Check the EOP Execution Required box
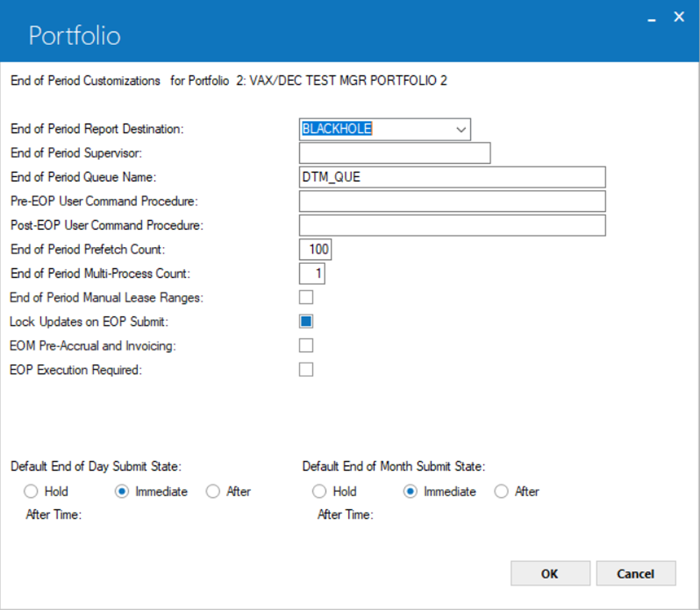This screenshot has height=610, width=700. tap(306, 370)
